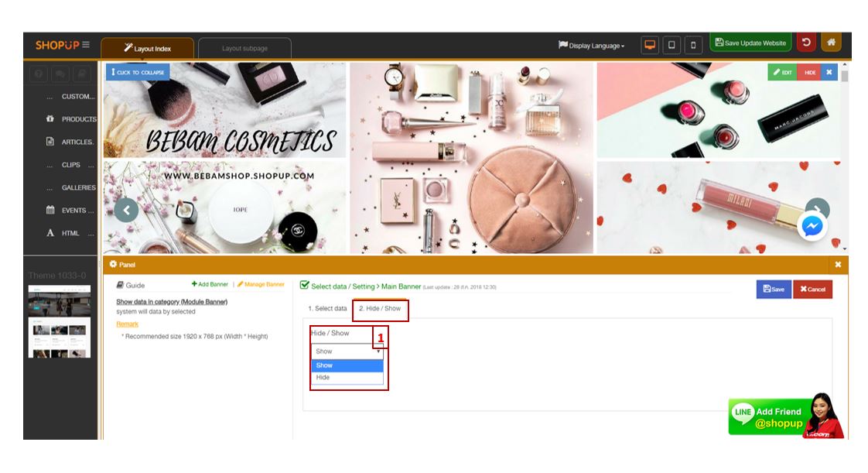Screen dimensions: 868x473
Task: Click 'Show data in category (Module Banner)' link
Action: point(172,302)
